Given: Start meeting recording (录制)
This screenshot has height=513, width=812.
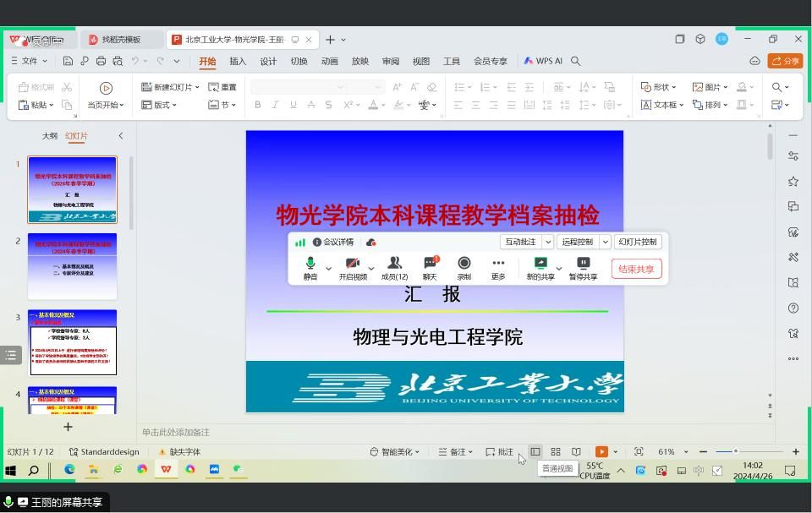Looking at the screenshot, I should coord(464,267).
